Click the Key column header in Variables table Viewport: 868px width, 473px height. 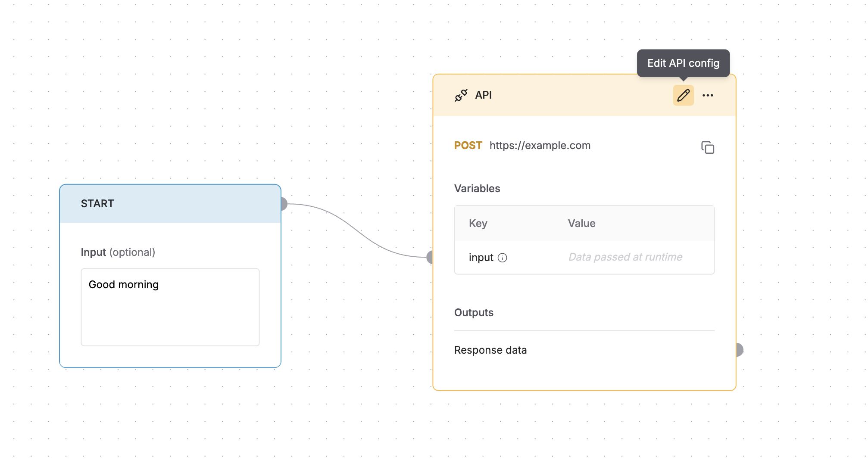coord(478,223)
